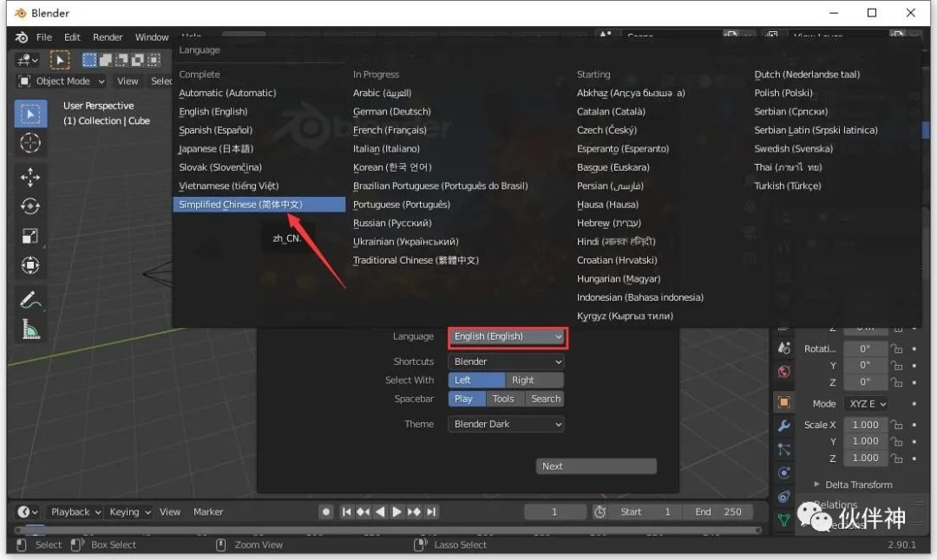Select the Annotate pencil tool

[30, 300]
